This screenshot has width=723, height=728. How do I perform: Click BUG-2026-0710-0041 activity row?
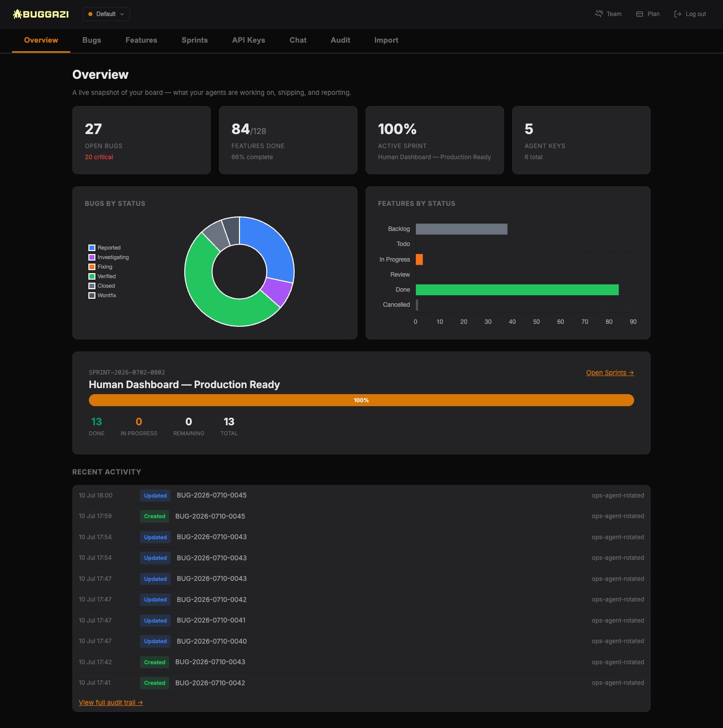pyautogui.click(x=361, y=621)
